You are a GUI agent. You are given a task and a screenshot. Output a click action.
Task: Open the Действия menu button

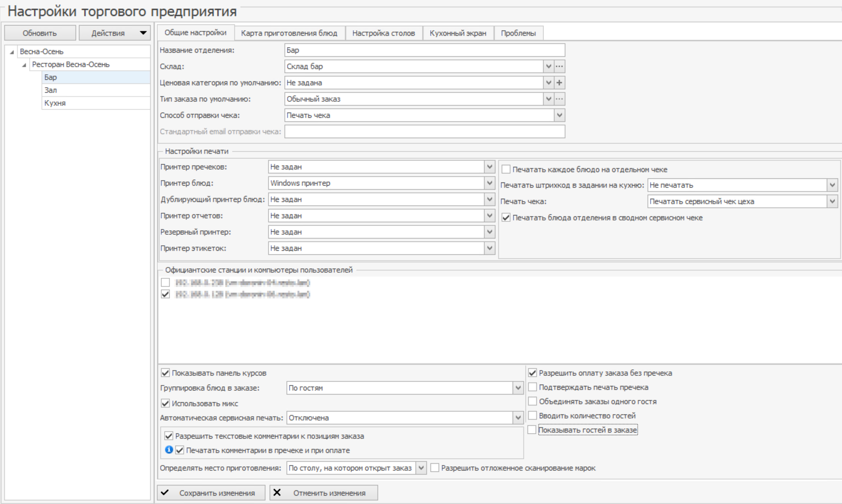(x=115, y=33)
